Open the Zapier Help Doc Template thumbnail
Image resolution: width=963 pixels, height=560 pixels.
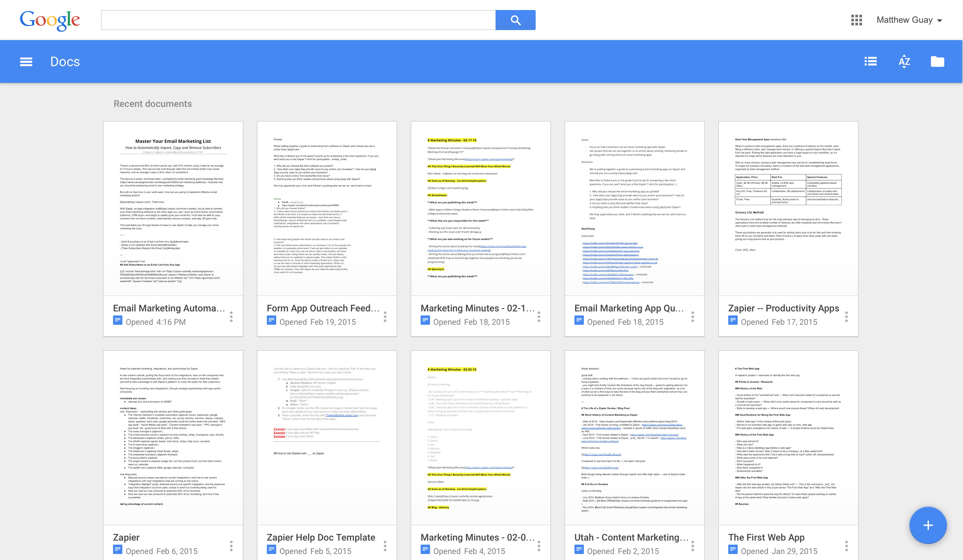tap(327, 438)
